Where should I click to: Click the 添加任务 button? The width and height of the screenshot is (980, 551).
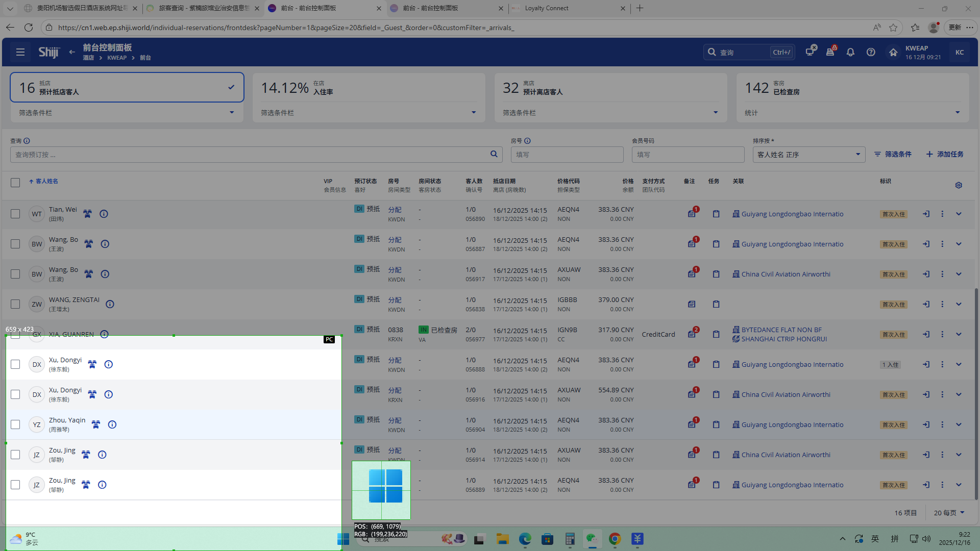(945, 154)
